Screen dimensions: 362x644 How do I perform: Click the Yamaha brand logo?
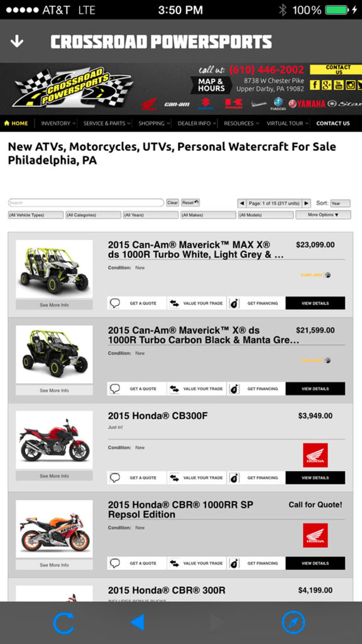pyautogui.click(x=307, y=104)
